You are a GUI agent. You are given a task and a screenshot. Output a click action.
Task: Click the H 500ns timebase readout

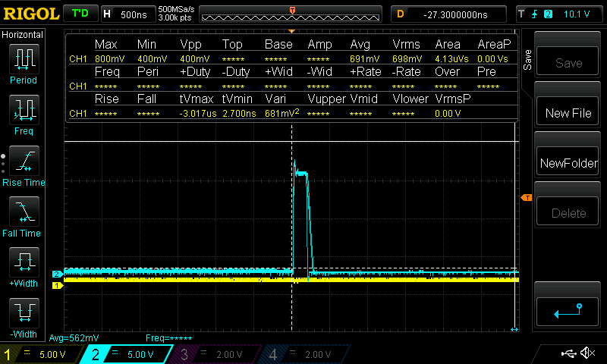[x=128, y=14]
